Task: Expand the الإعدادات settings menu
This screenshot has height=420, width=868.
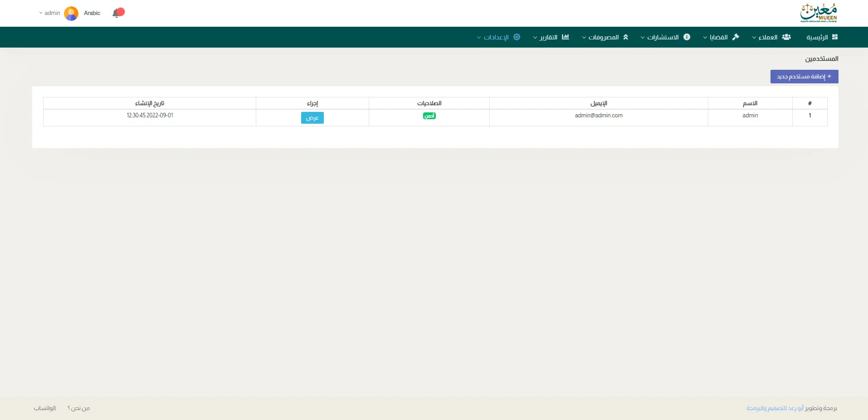Action: point(496,37)
